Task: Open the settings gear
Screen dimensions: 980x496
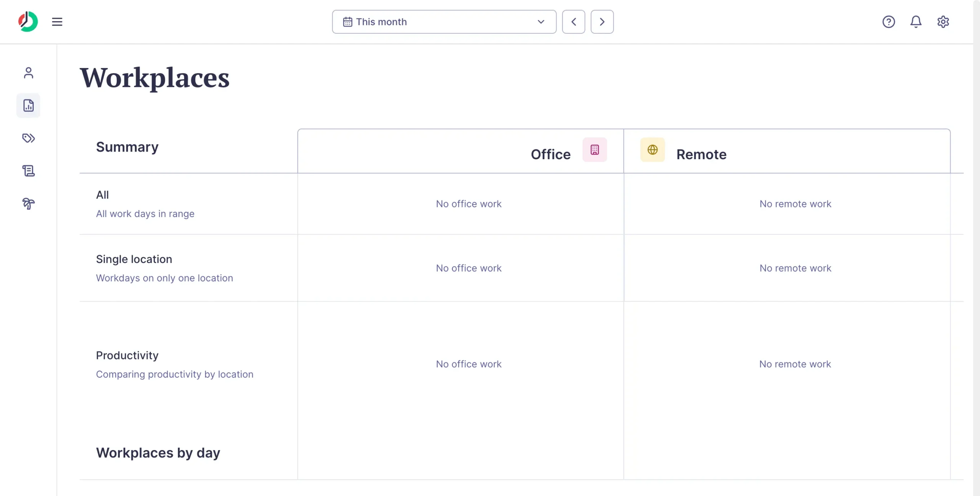Action: [x=943, y=22]
